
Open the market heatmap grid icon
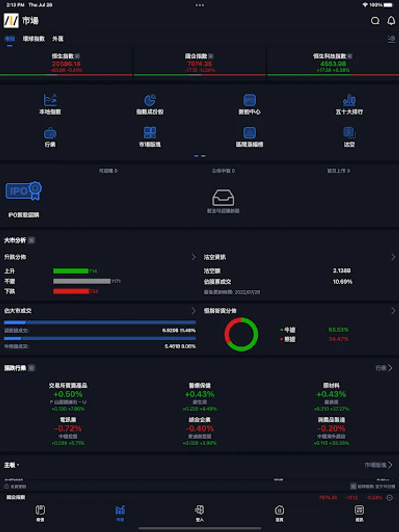tap(150, 132)
